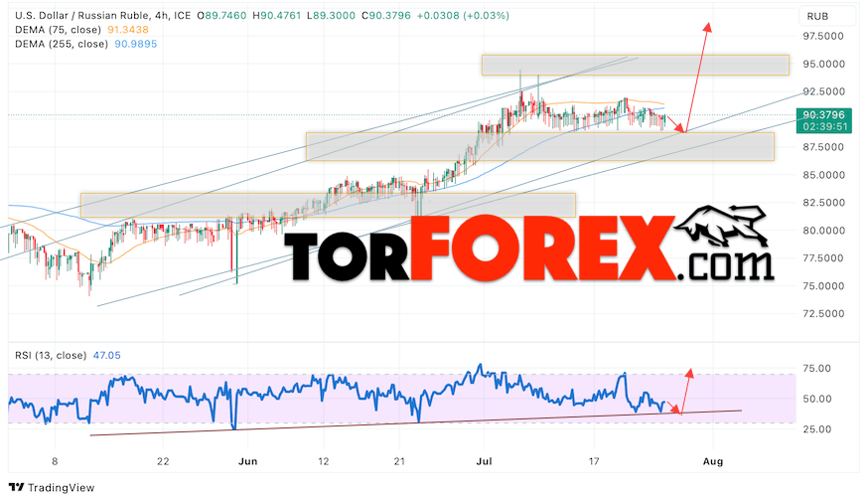Click the open price value 89.7460
This screenshot has width=868, height=502.
click(x=225, y=16)
